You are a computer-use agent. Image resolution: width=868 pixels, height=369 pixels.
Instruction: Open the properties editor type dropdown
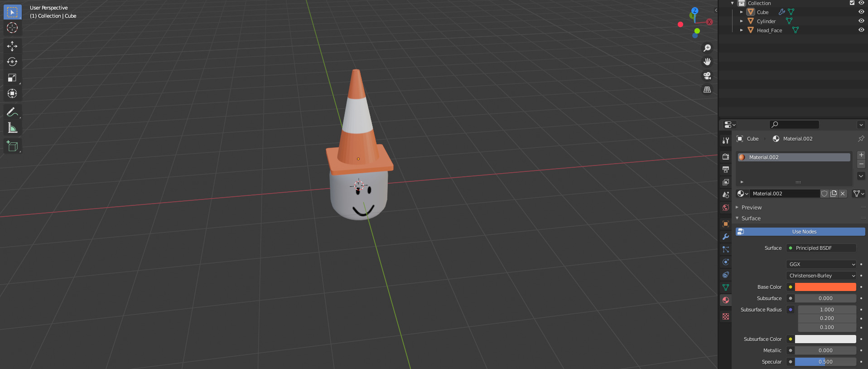tap(730, 125)
